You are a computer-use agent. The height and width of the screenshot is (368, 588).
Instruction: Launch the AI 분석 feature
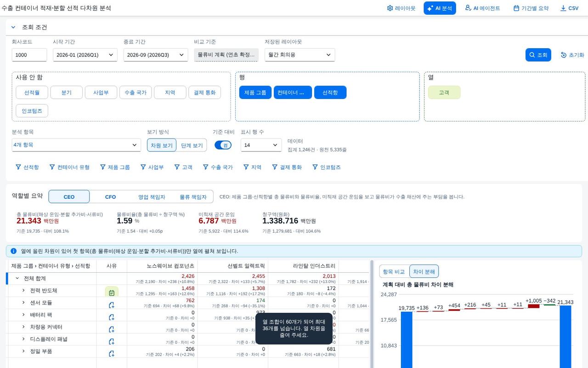tap(440, 8)
